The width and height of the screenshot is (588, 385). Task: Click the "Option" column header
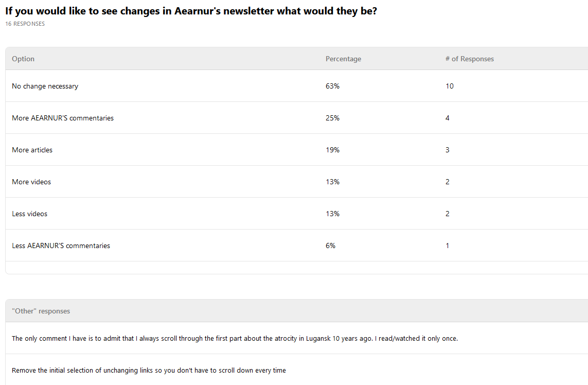[x=23, y=59]
